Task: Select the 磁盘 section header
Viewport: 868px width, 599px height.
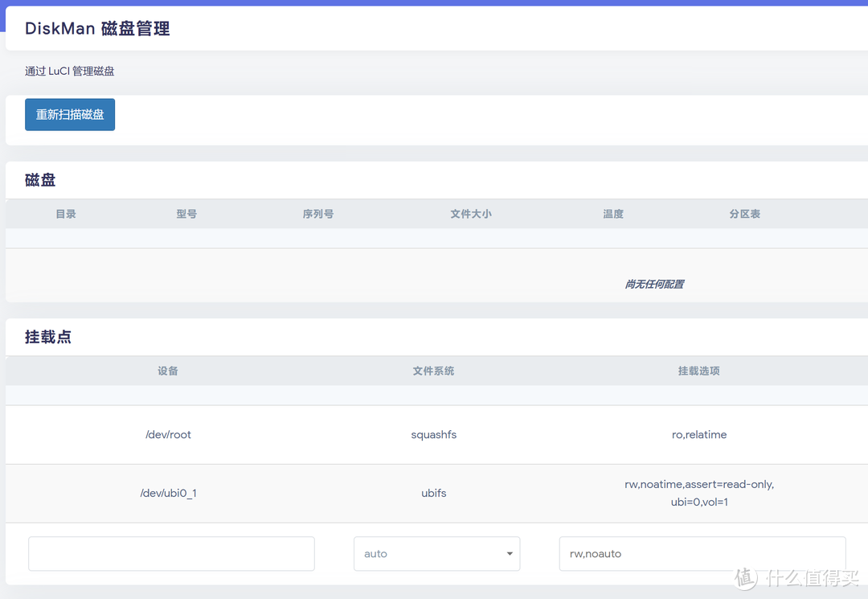Action: point(40,179)
